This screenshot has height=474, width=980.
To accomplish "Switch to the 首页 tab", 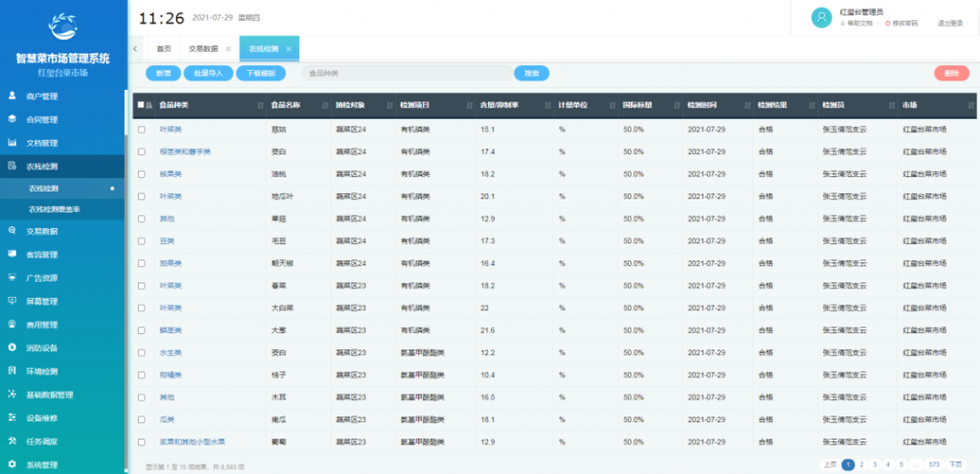I will point(164,48).
